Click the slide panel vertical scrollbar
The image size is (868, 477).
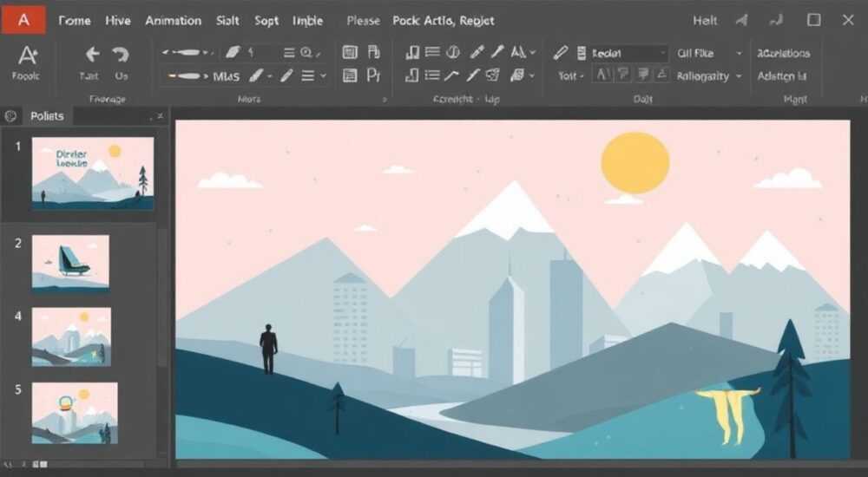click(x=163, y=296)
